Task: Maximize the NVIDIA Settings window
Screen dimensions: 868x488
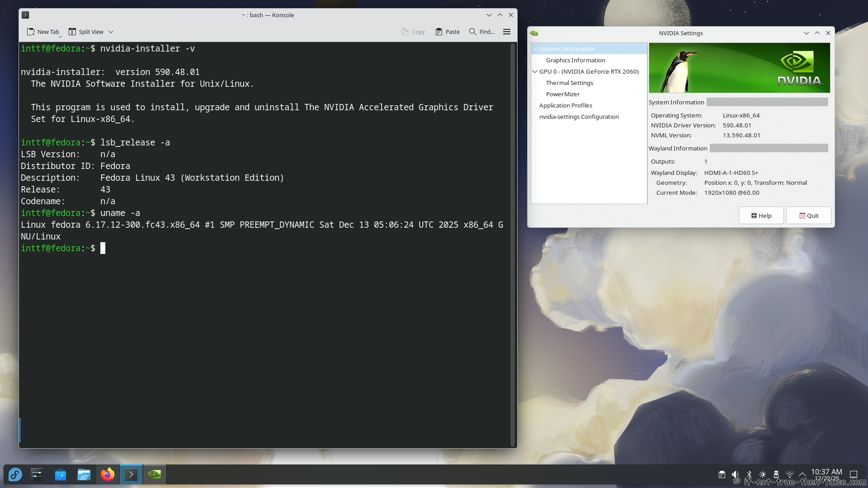Action: point(817,33)
